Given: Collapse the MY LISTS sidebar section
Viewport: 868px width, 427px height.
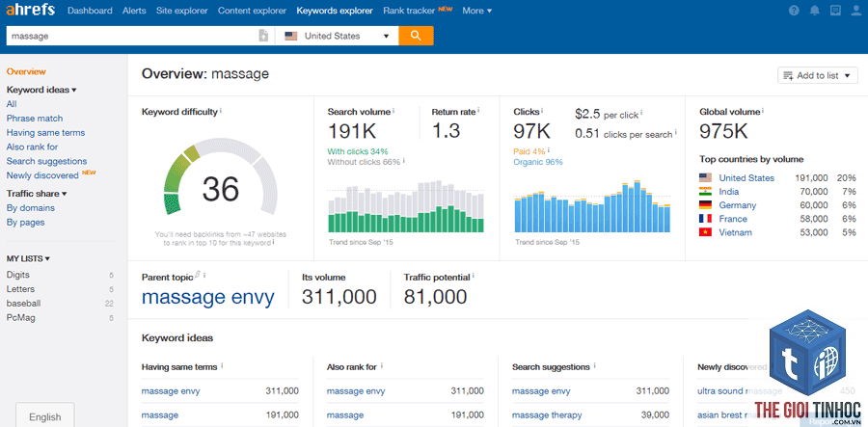Looking at the screenshot, I should click(x=28, y=258).
